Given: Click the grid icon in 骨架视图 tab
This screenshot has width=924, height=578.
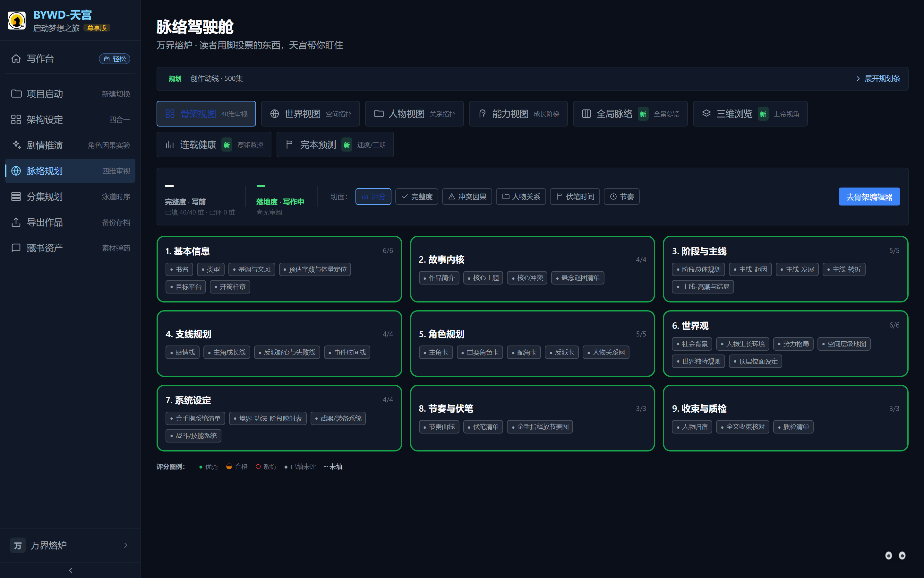Looking at the screenshot, I should (170, 114).
